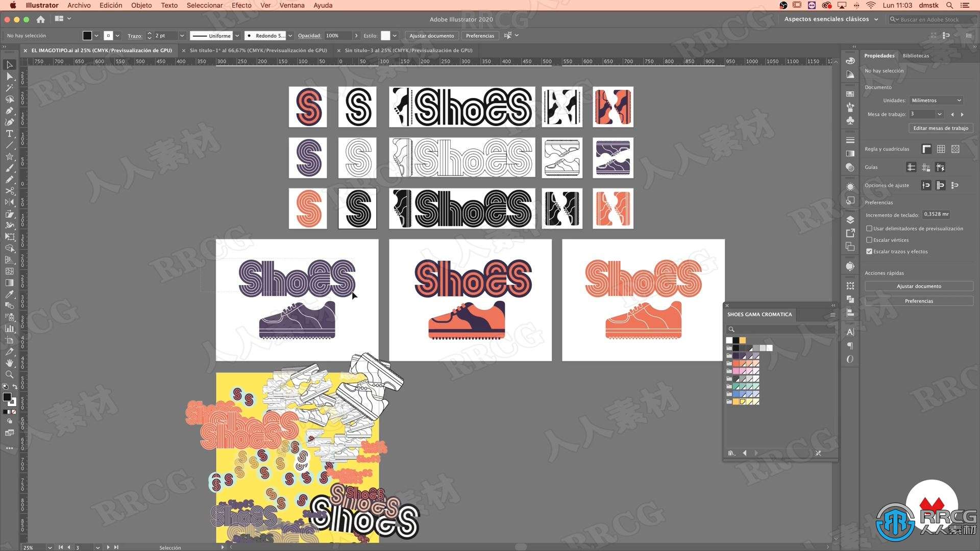Viewport: 980px width, 551px height.
Task: Select the Pen tool
Action: pyautogui.click(x=9, y=109)
